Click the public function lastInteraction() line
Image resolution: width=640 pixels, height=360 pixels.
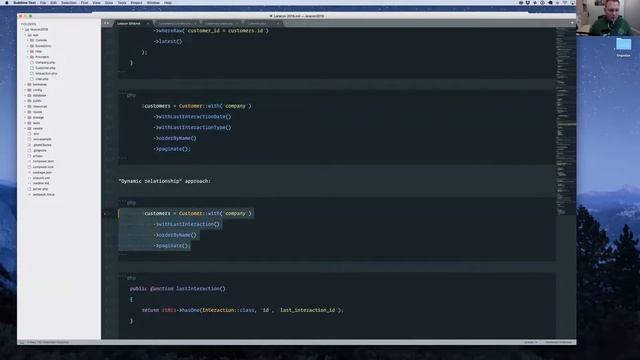coord(178,289)
